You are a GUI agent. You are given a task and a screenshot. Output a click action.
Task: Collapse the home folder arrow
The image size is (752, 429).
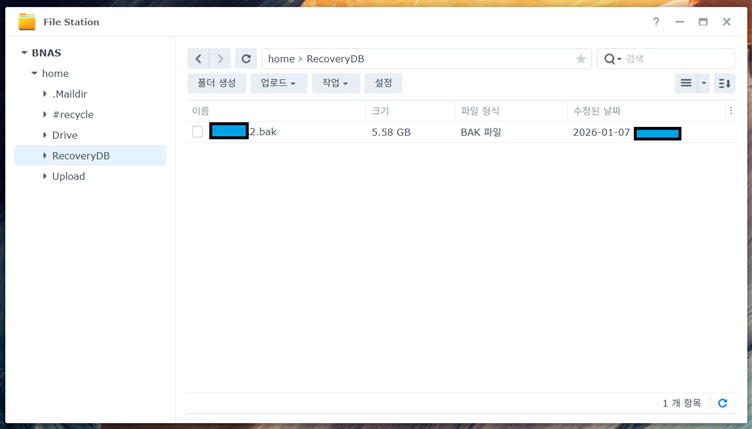[34, 73]
